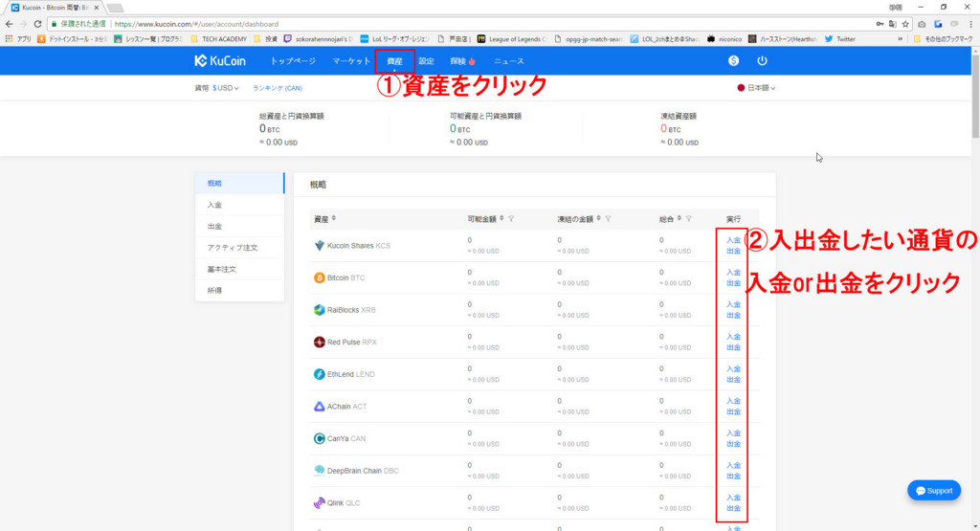
Task: Open the その他のブックマーク folder
Action: point(943,38)
